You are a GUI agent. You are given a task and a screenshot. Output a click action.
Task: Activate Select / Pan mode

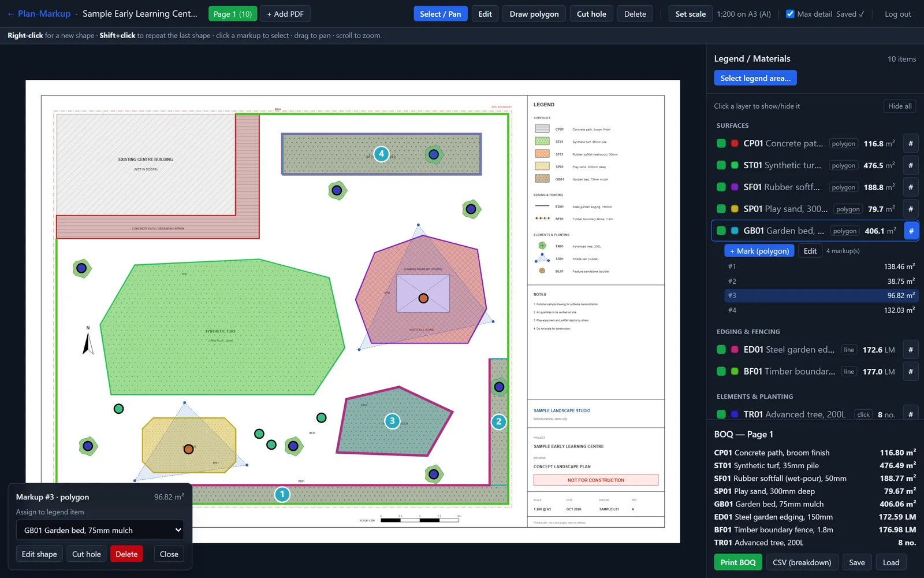pyautogui.click(x=441, y=14)
